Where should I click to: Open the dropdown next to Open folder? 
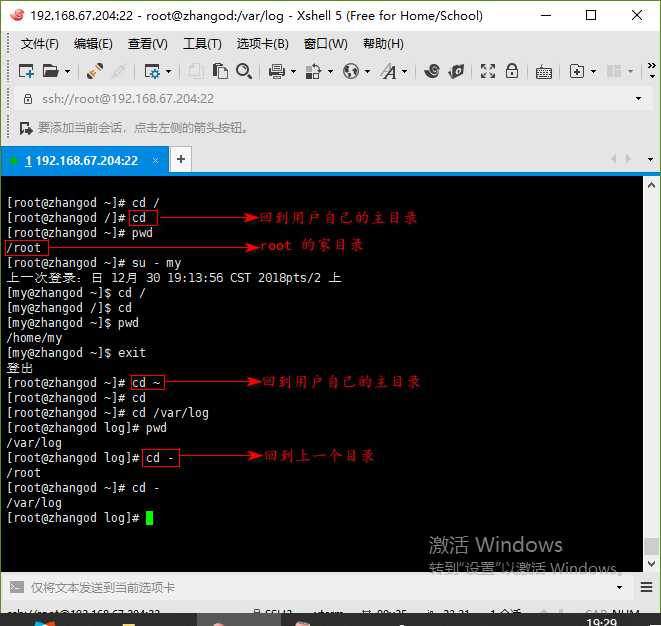(x=67, y=72)
